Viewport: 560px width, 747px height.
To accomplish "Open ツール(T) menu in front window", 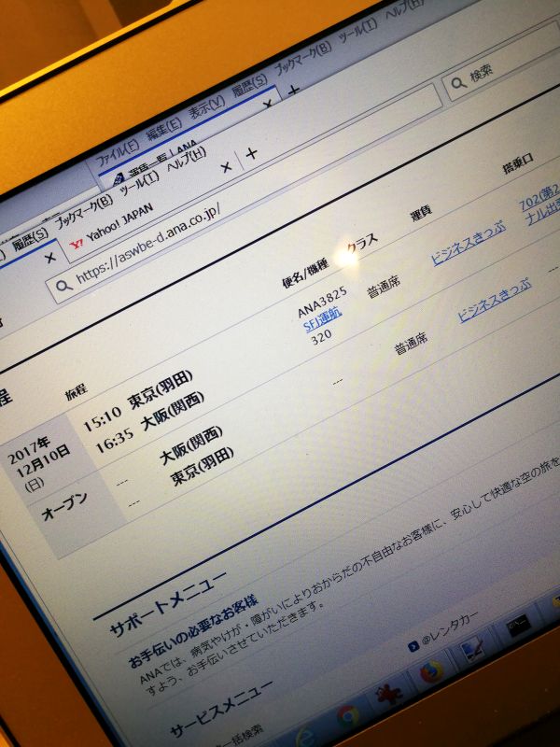I will [x=140, y=183].
